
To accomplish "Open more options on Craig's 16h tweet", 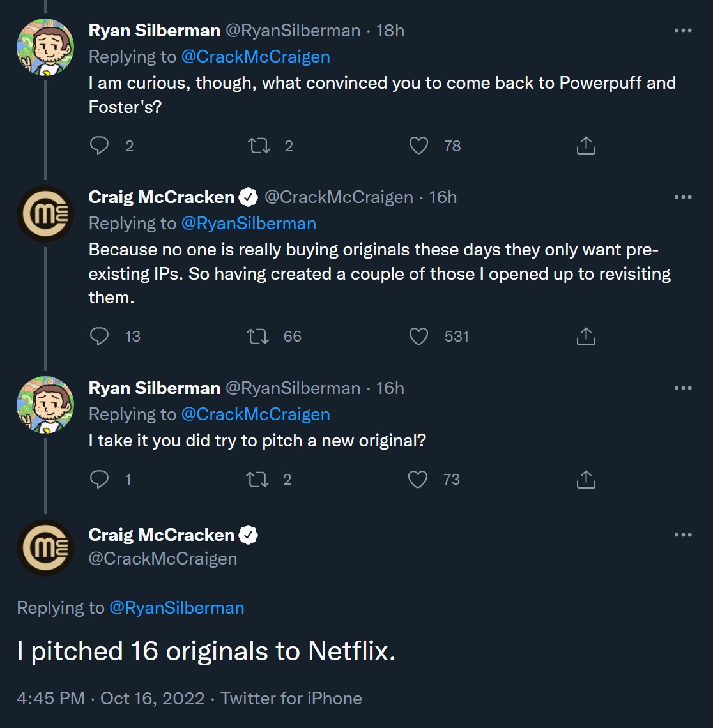I will (683, 197).
